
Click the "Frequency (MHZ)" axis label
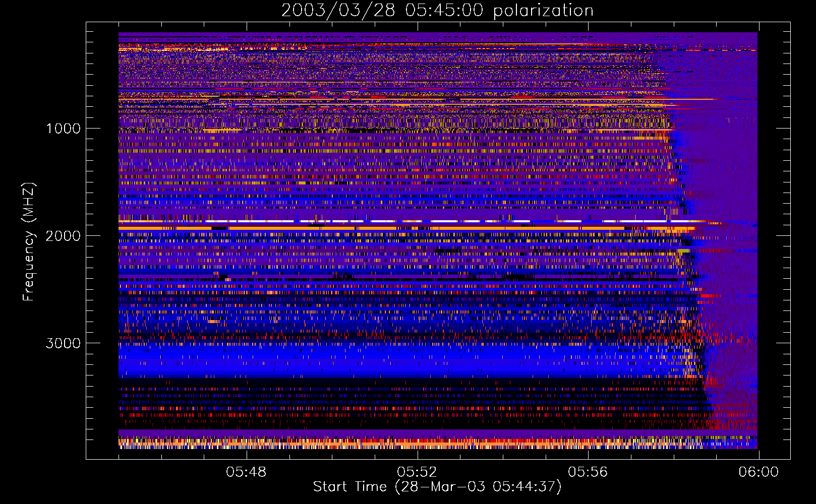click(28, 242)
